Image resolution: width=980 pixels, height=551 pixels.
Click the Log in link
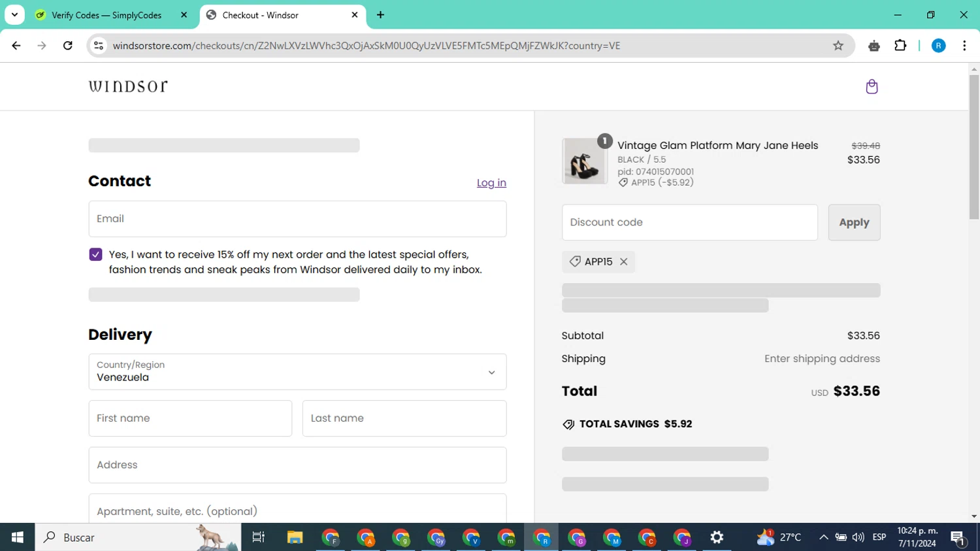tap(491, 183)
